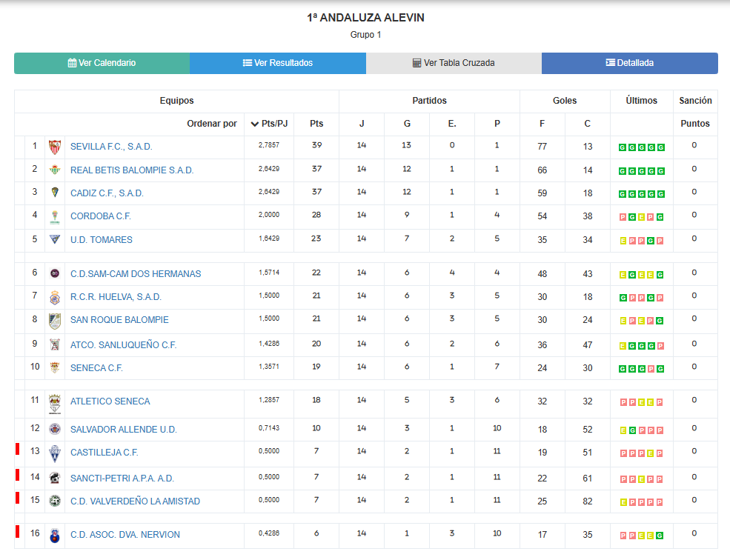
Task: Click the Seneca C.F. crest
Action: coord(54,367)
